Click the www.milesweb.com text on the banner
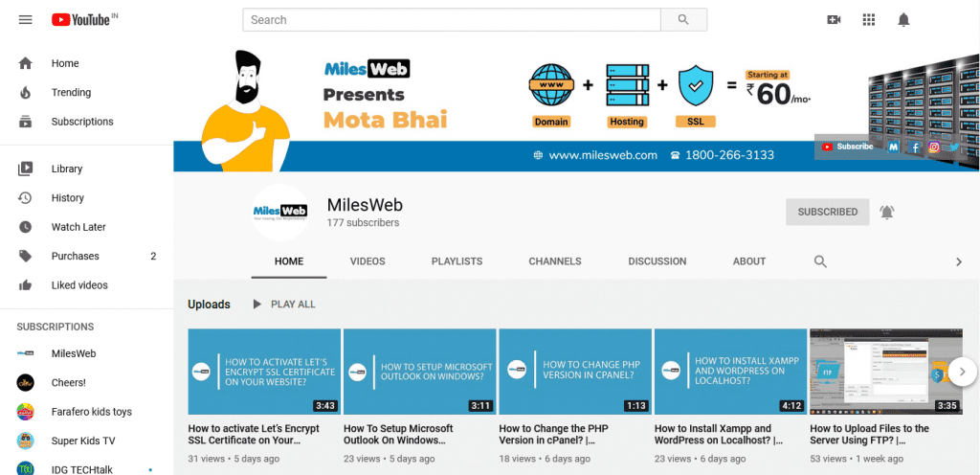This screenshot has height=475, width=980. click(x=603, y=156)
